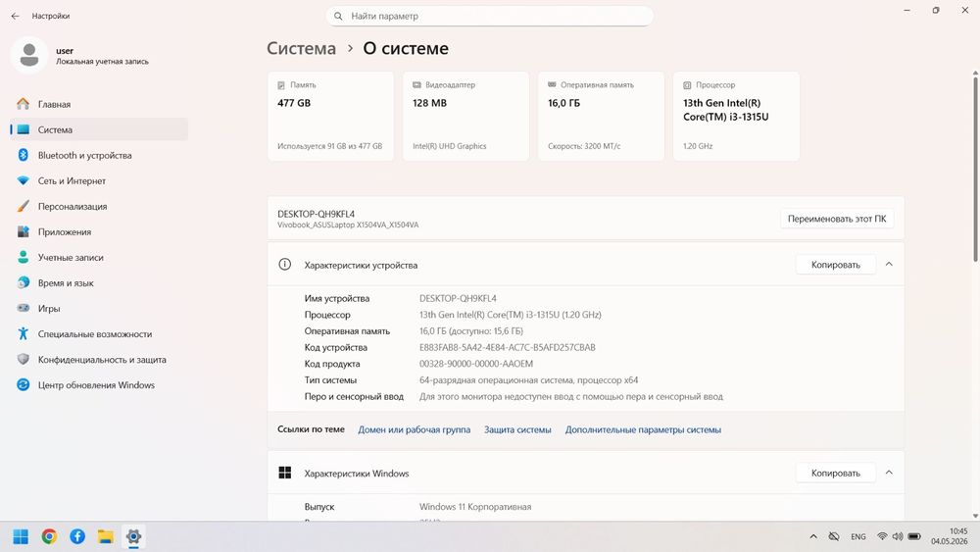The height and width of the screenshot is (552, 980).
Task: Click device code E883FAB8-5A42-4E84 value
Action: click(507, 347)
